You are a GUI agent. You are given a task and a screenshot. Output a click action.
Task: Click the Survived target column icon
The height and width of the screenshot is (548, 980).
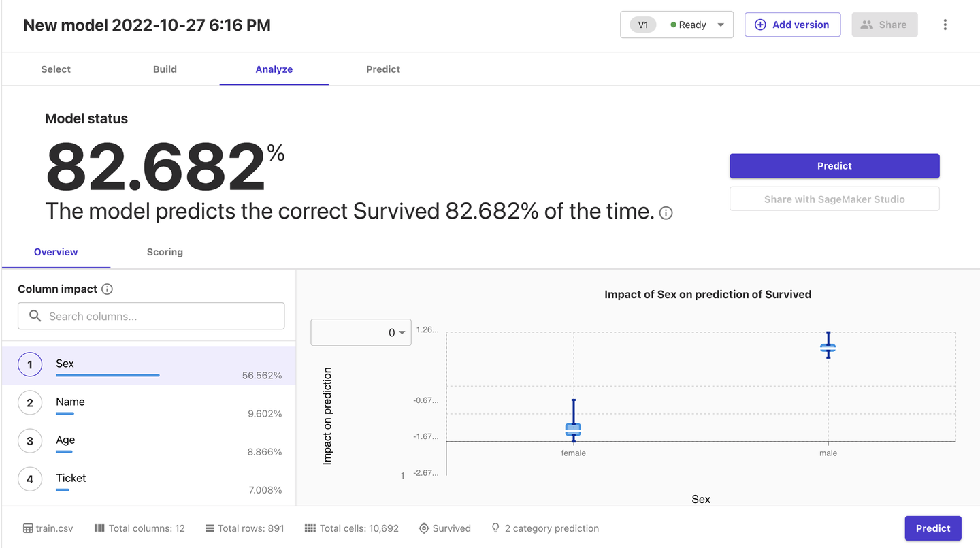423,528
